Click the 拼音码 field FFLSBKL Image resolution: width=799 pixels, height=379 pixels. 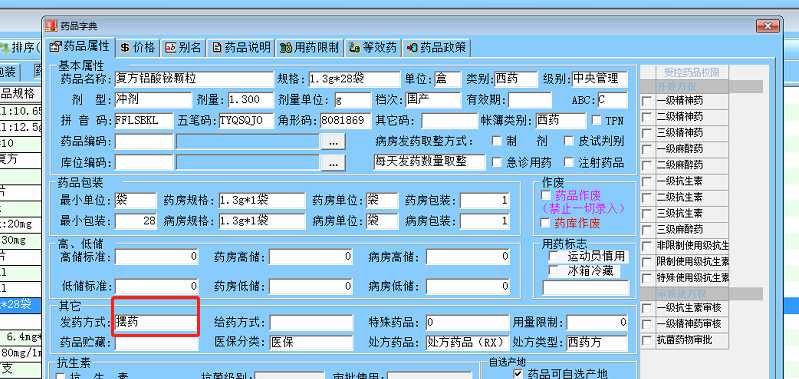point(144,120)
